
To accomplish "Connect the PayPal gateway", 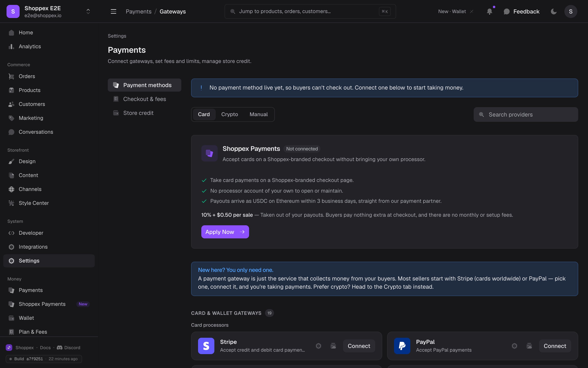I will pos(555,346).
